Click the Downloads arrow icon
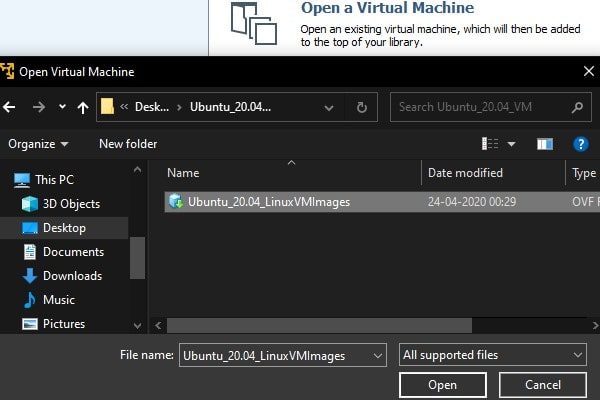This screenshot has height=400, width=600. [x=29, y=276]
